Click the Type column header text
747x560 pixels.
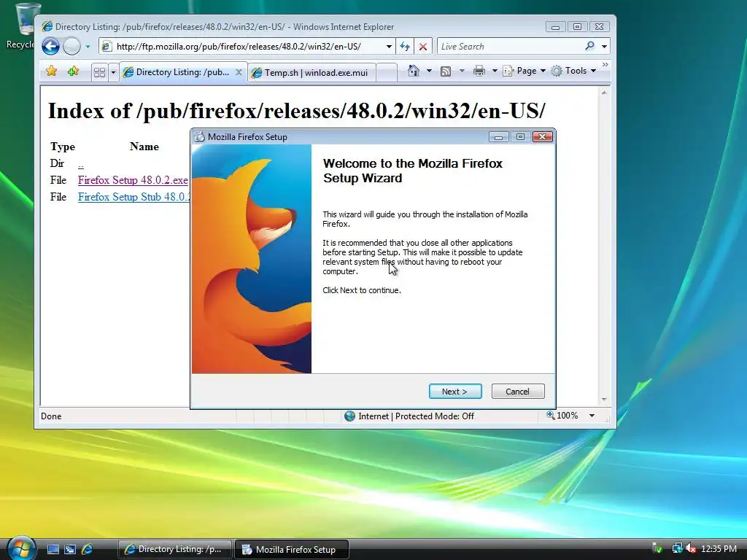pos(63,147)
